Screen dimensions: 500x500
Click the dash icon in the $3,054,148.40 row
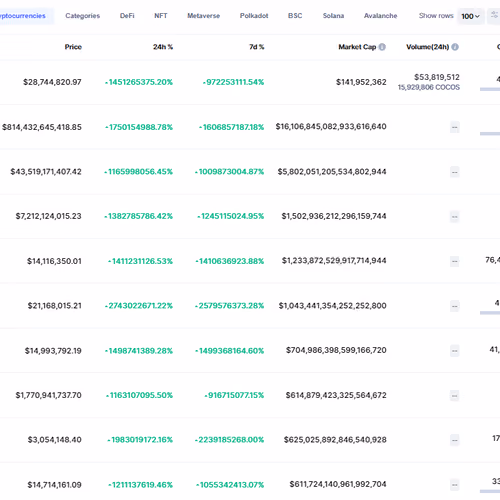pos(455,440)
